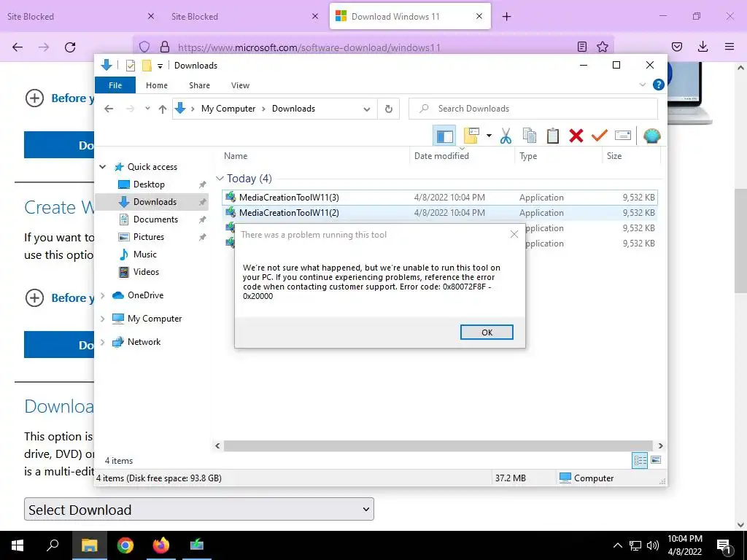The image size is (747, 560).
Task: Click the Save to Pocket icon
Action: coord(676,47)
